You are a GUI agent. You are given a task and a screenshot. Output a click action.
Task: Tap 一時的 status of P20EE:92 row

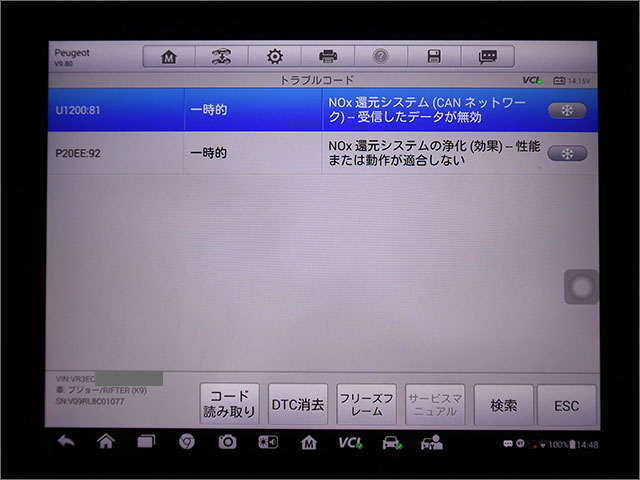(209, 153)
